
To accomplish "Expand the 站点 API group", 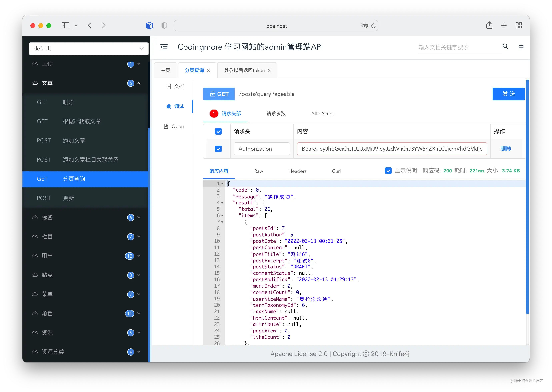I will [86, 275].
